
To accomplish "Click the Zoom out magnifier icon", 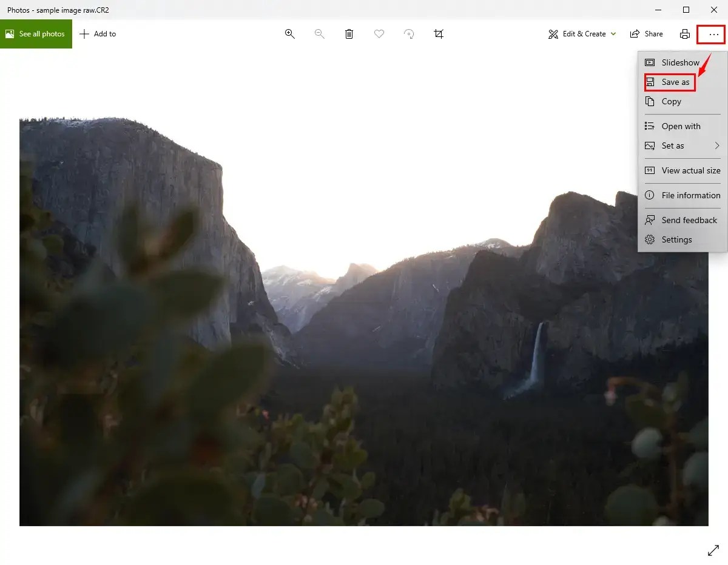I will 320,34.
